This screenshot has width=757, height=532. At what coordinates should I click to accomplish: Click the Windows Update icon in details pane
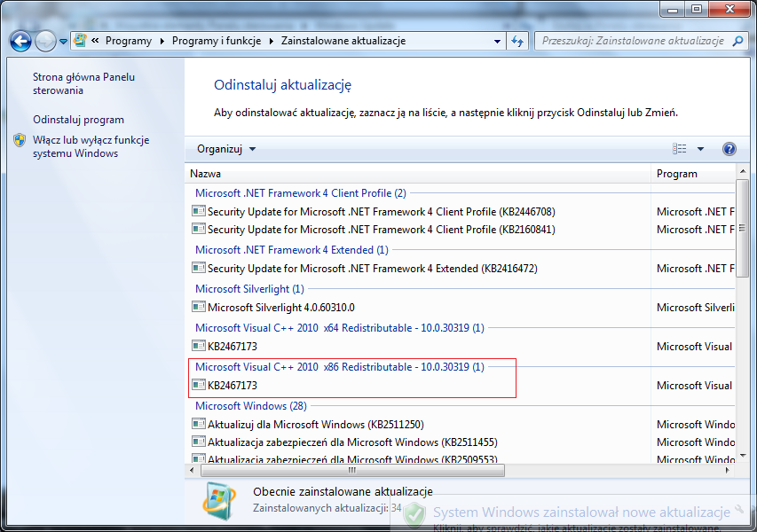tap(220, 503)
